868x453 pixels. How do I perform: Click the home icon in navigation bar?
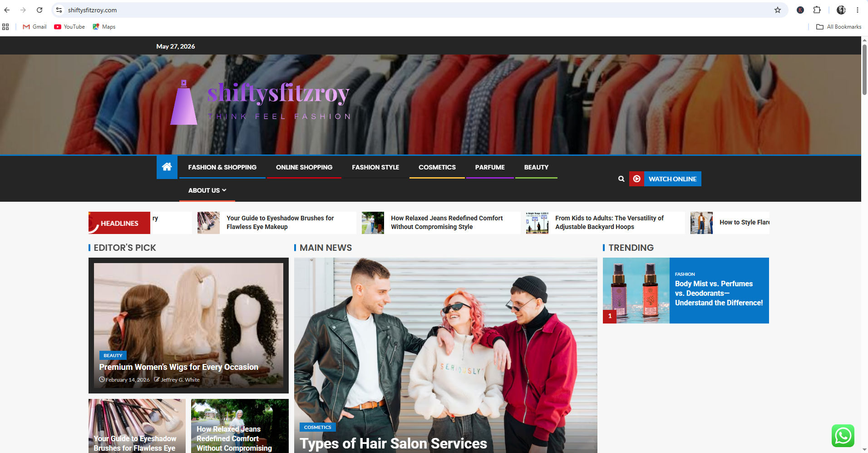pyautogui.click(x=167, y=167)
